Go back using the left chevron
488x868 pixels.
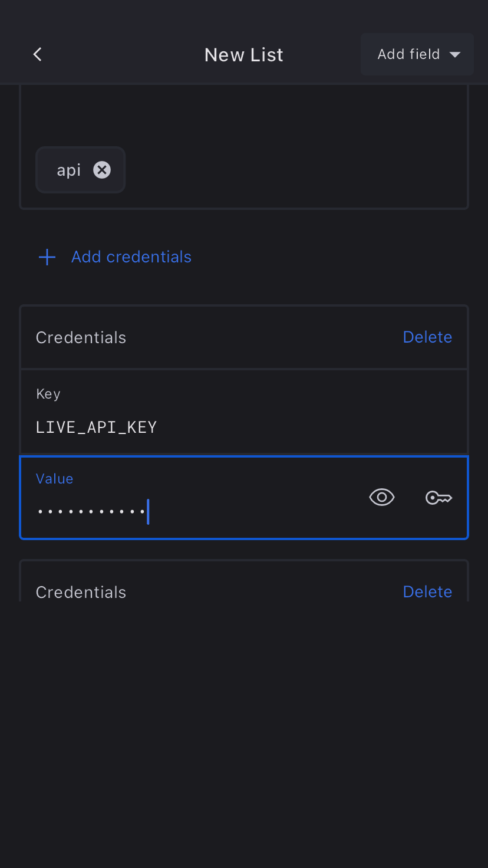(x=38, y=54)
